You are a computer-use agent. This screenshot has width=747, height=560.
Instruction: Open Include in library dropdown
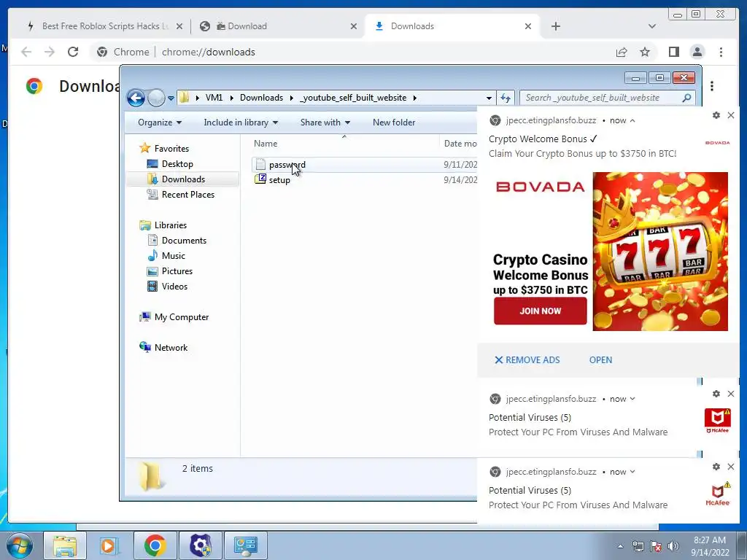coord(241,122)
